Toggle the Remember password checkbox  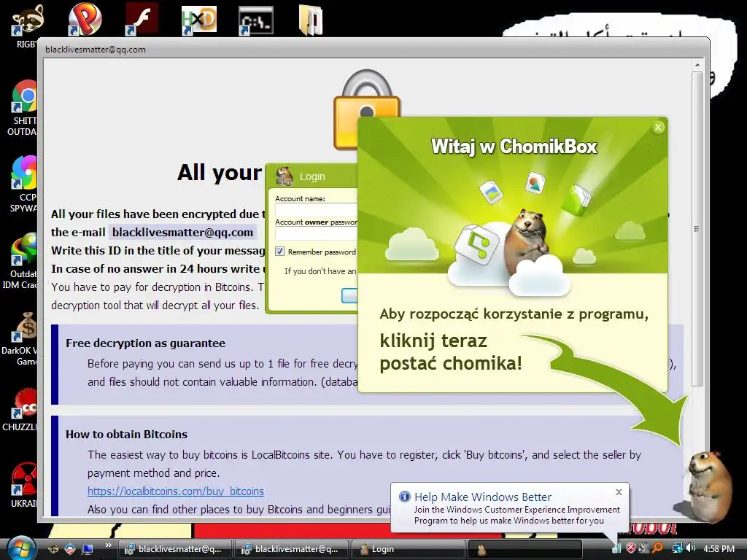tap(279, 252)
